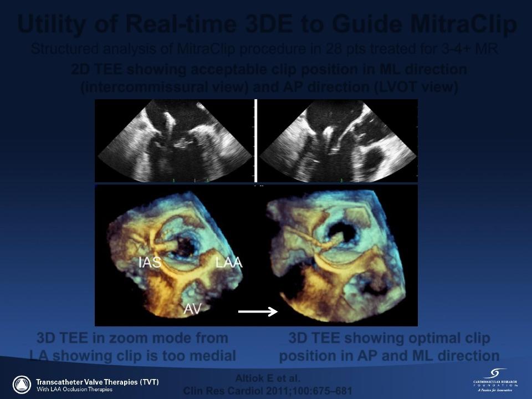Click 'Clin Res Cardiol 2011;100:675–681' reference
The image size is (532, 399).
268,391
